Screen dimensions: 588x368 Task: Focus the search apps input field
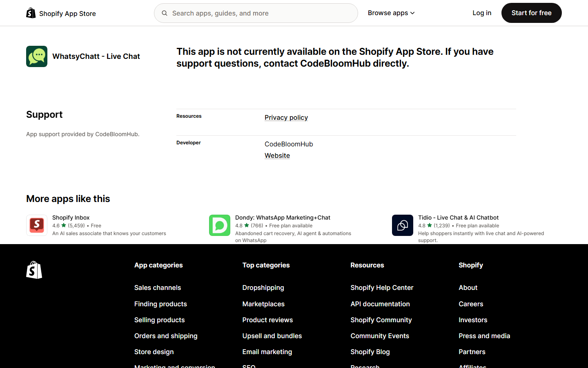coord(256,13)
